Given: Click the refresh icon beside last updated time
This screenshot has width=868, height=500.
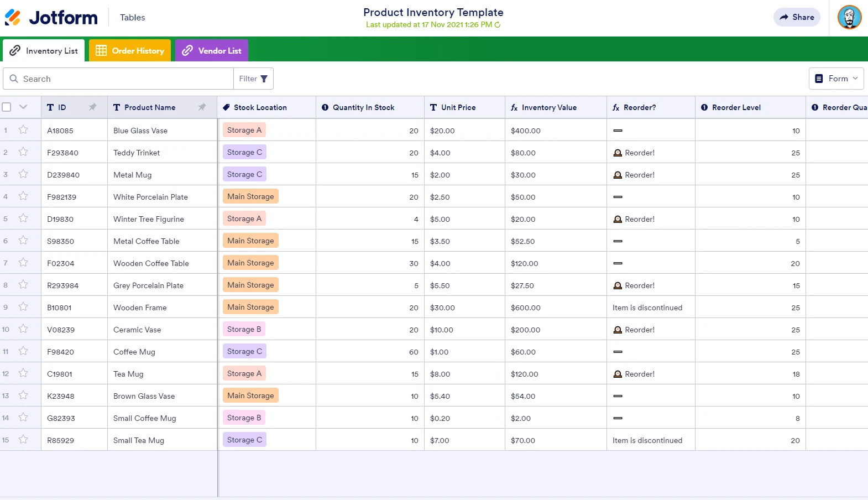Looking at the screenshot, I should click(498, 25).
